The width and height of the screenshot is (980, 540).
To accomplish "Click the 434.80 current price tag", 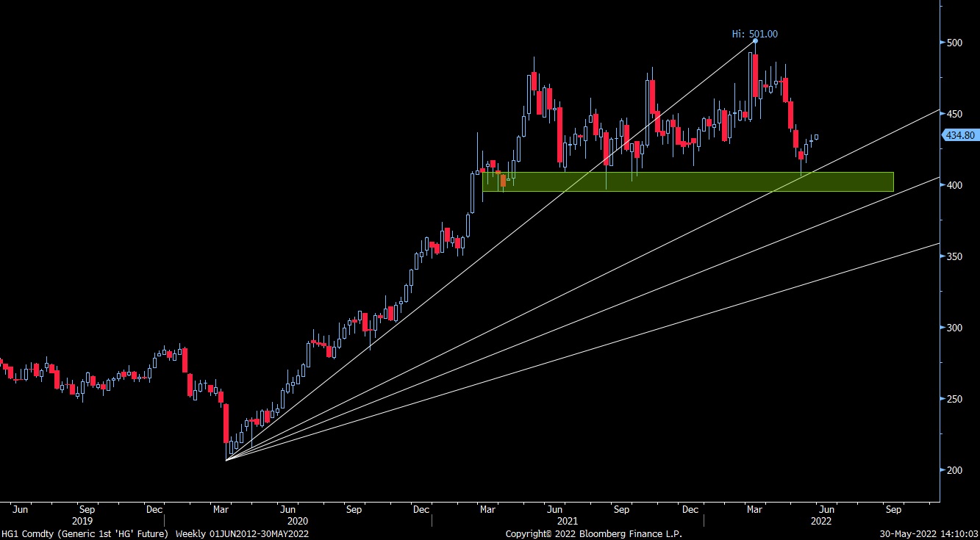I will (x=960, y=135).
